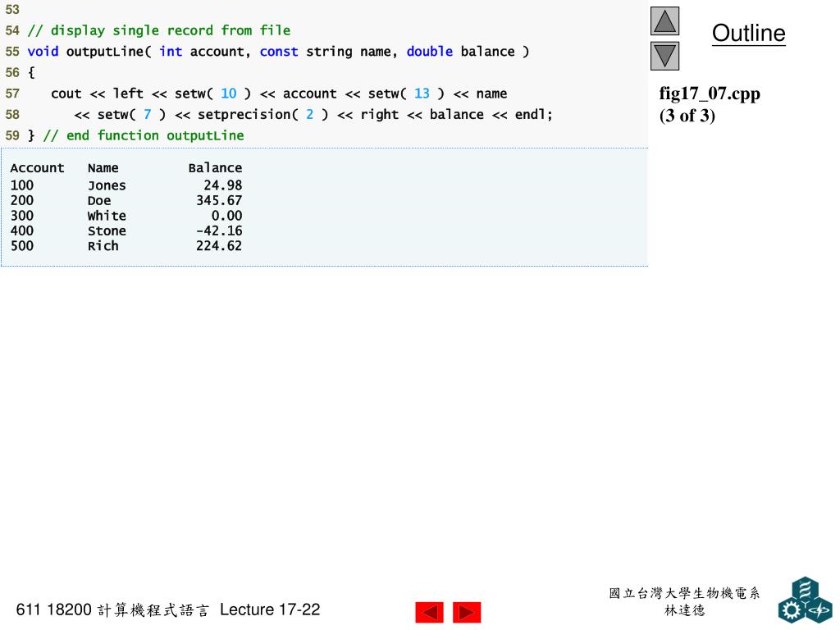Click 'setw( 10 )' in code line 57
The width and height of the screenshot is (840, 630).
212,94
